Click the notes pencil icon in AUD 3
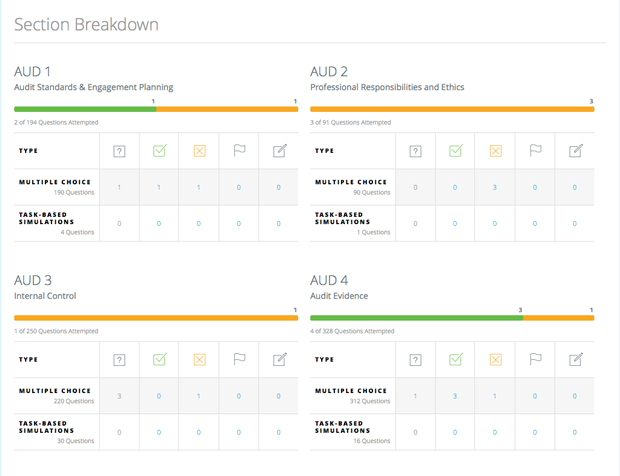Viewport: 620px width, 476px height. coord(279,359)
